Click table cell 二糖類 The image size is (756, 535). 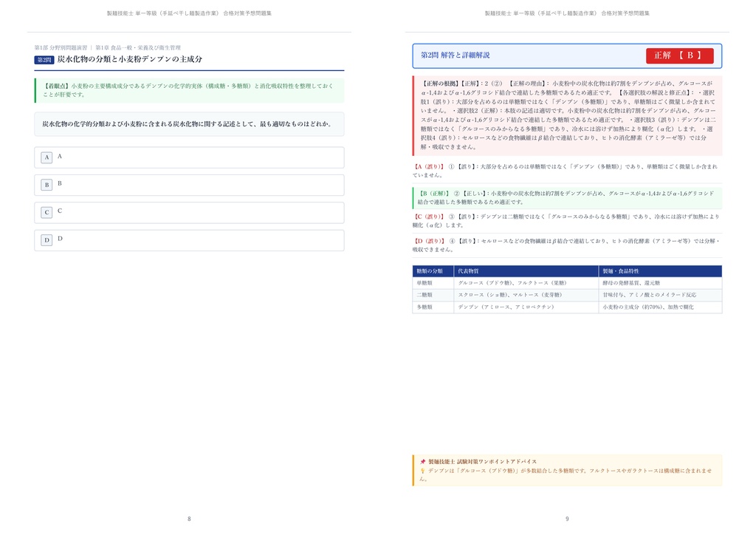tap(433, 295)
